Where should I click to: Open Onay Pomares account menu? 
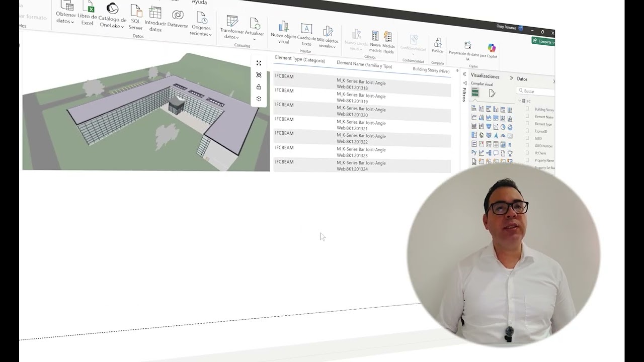point(510,27)
